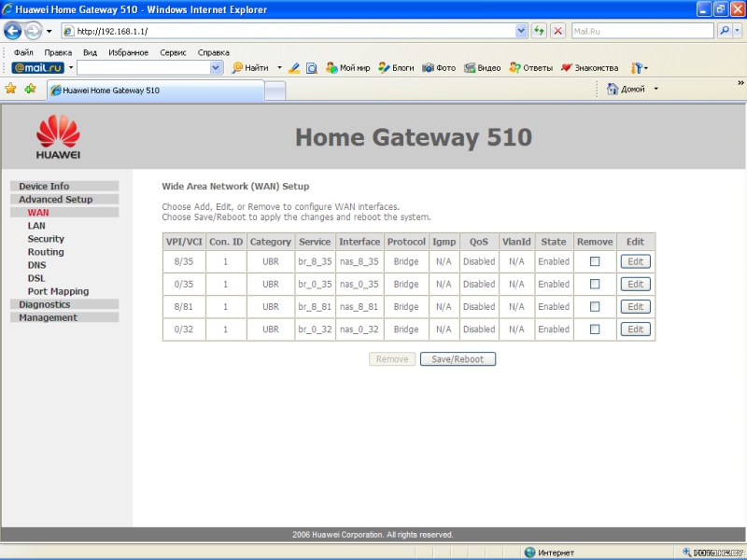Open Мой мир from the toolbar

tap(347, 67)
